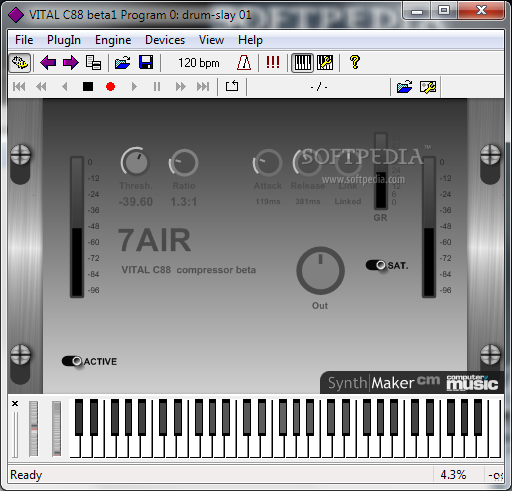Viewport: 512px width, 491px height.
Task: Jump to start with skip-back control
Action: (19, 87)
